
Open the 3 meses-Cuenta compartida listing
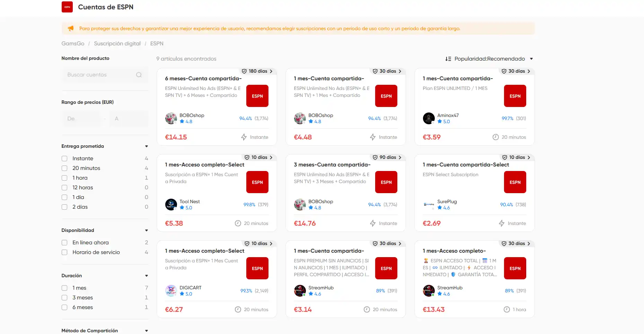(x=332, y=165)
